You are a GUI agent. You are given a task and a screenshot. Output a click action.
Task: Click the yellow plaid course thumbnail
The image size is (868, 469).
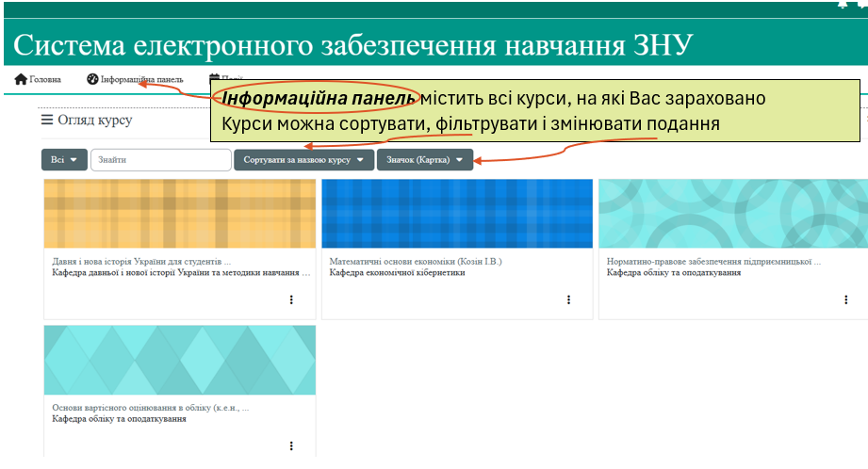[x=180, y=214]
